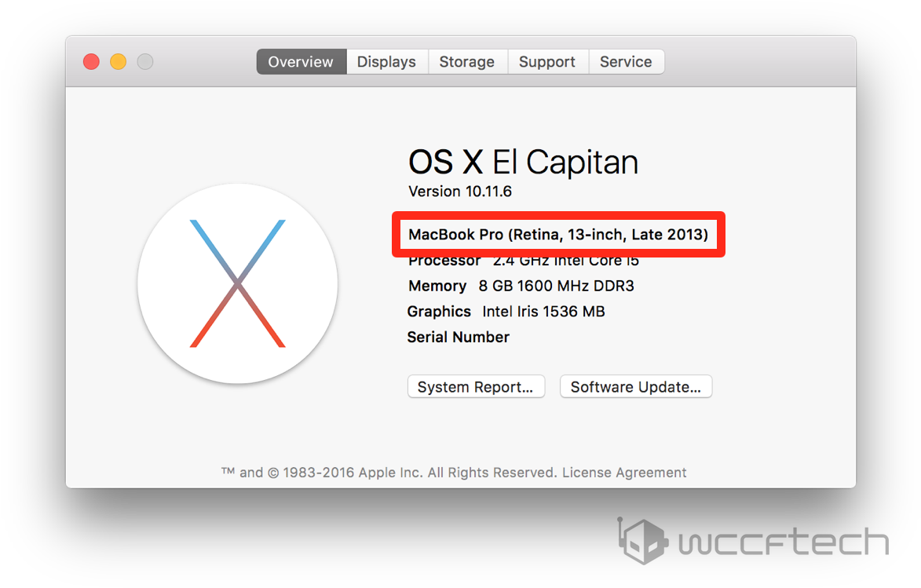Go to the Service tab

[626, 62]
